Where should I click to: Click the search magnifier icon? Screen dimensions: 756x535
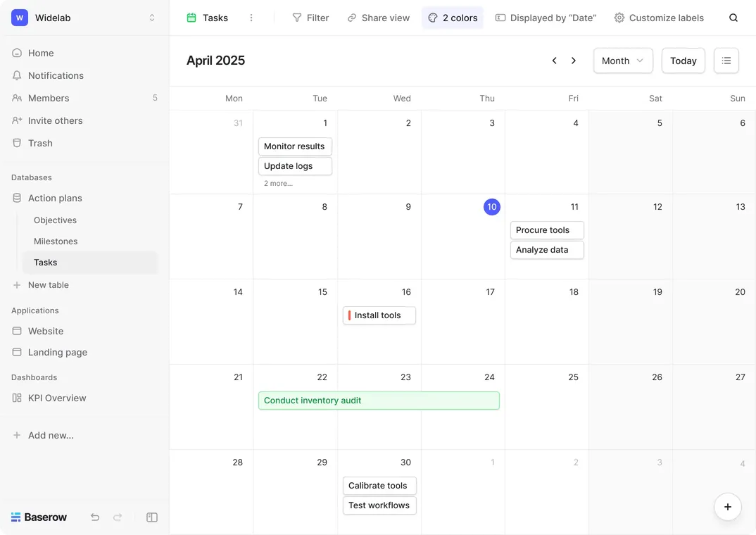733,18
